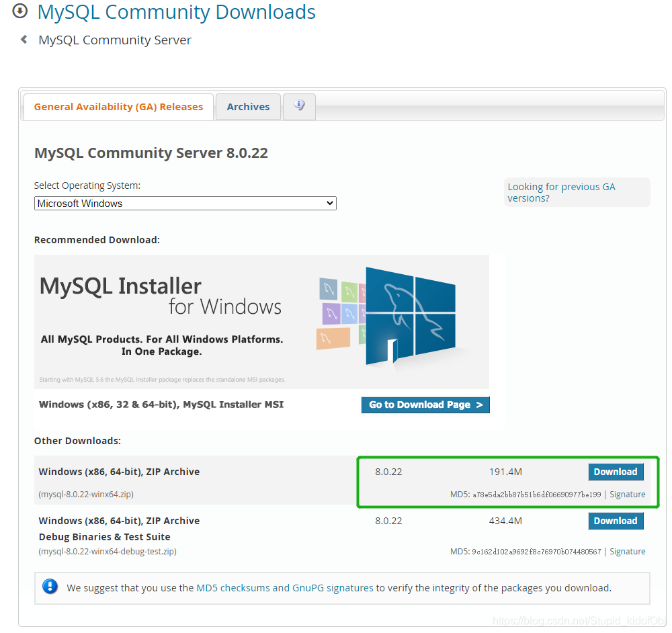672x633 pixels.
Task: Click the back arrow beside MySQL Community Server
Action: (x=24, y=40)
